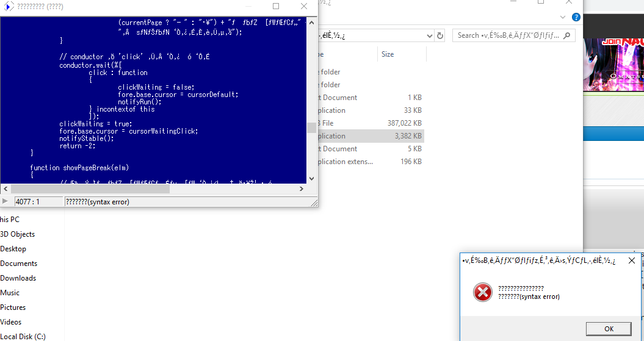
Task: Click the line position field '4077 : 1'
Action: (38, 201)
